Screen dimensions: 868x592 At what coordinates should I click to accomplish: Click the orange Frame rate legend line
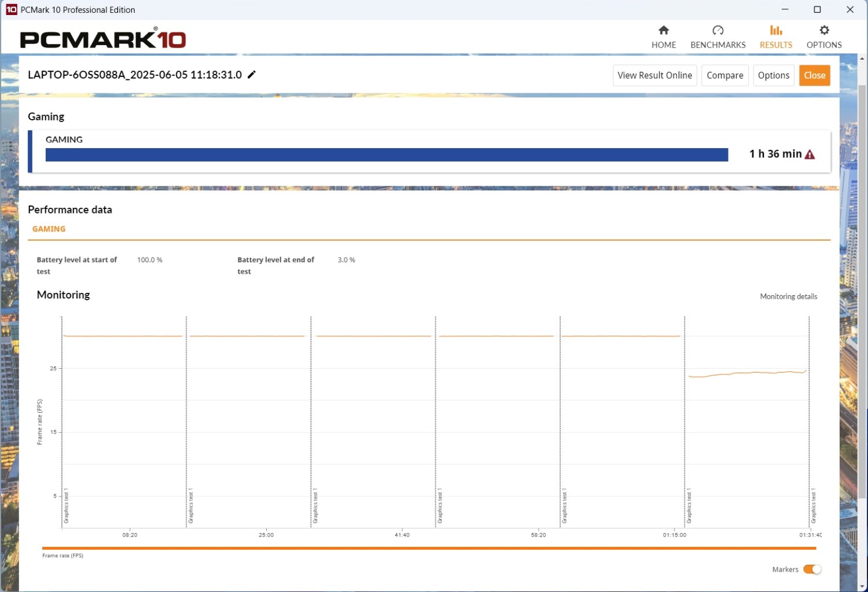[429, 548]
